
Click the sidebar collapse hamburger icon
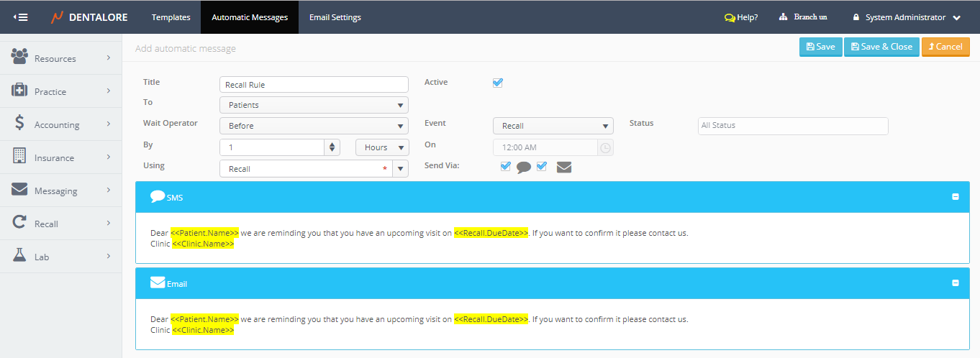click(21, 17)
